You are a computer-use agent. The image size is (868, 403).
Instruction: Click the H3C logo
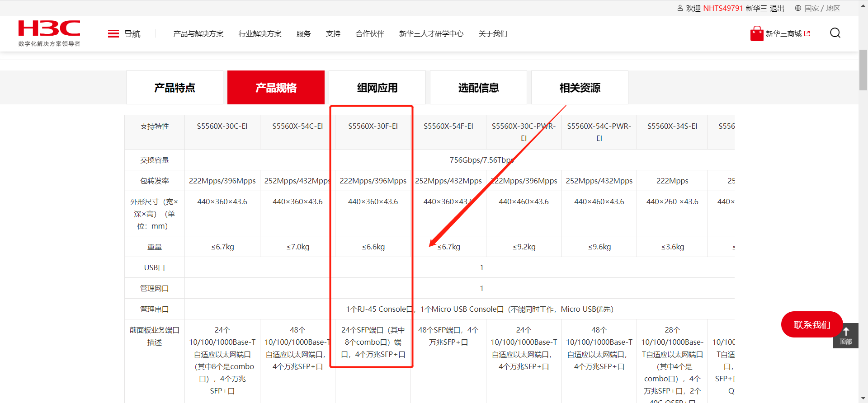pyautogui.click(x=49, y=28)
